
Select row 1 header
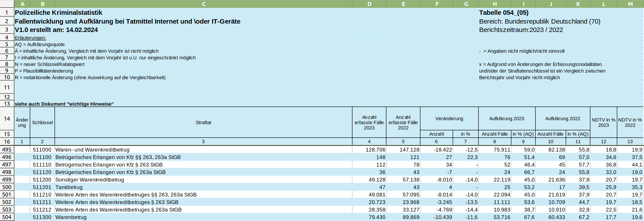[x=7, y=13]
